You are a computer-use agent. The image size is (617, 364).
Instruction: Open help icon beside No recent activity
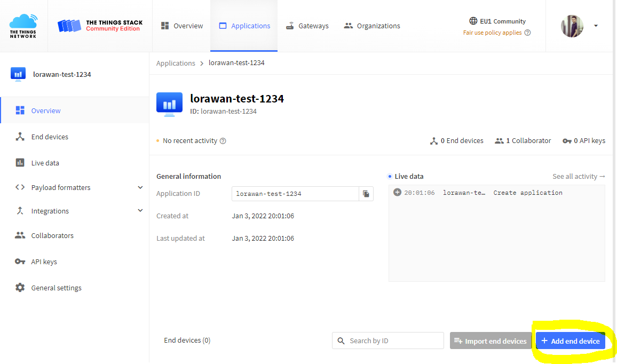223,141
